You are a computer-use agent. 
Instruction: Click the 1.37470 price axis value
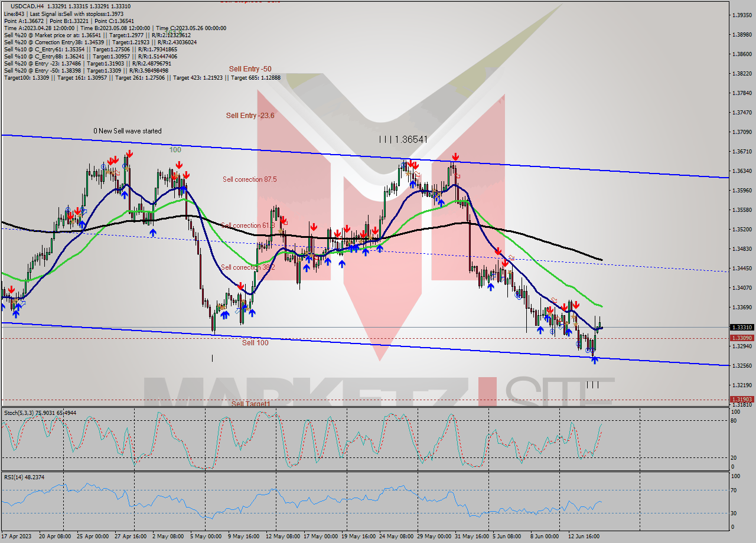741,112
